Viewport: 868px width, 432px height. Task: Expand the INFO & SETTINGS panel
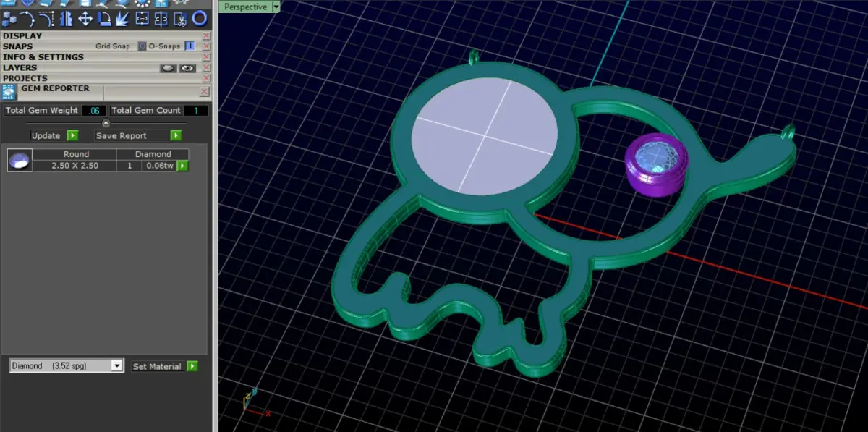click(43, 57)
